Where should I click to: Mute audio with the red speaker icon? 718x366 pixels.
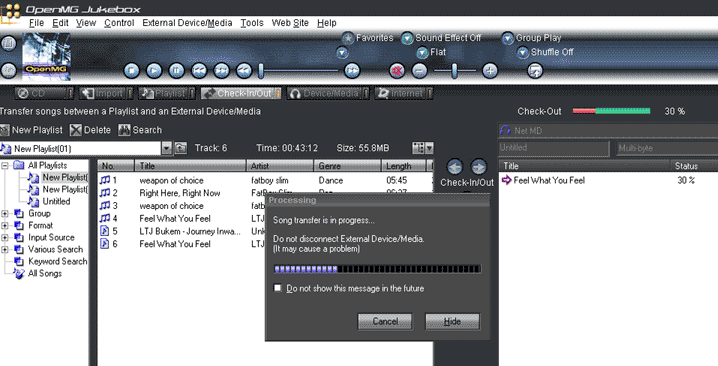click(397, 71)
